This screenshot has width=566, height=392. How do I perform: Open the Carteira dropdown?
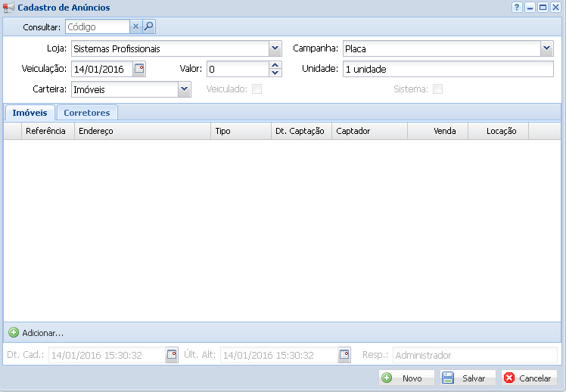(x=184, y=89)
